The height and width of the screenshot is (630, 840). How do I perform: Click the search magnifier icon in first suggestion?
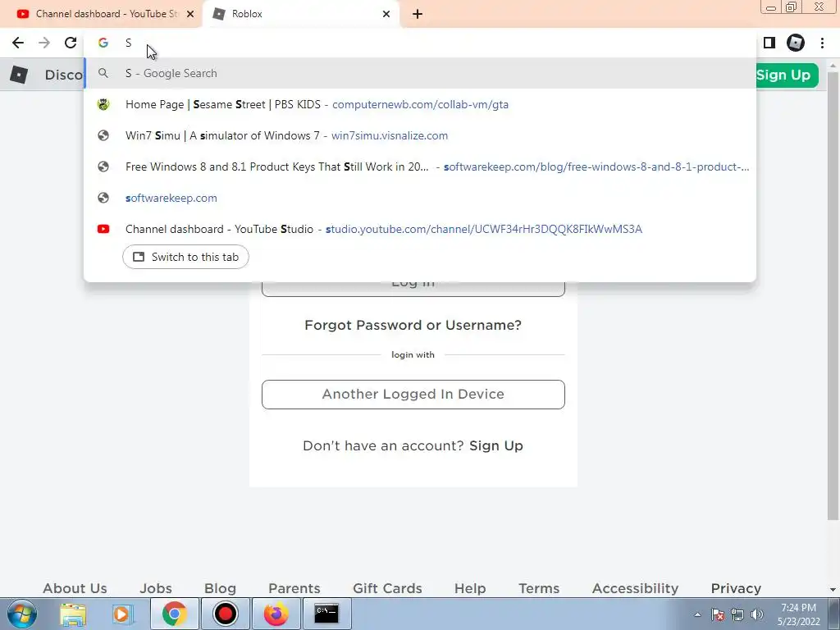click(103, 73)
